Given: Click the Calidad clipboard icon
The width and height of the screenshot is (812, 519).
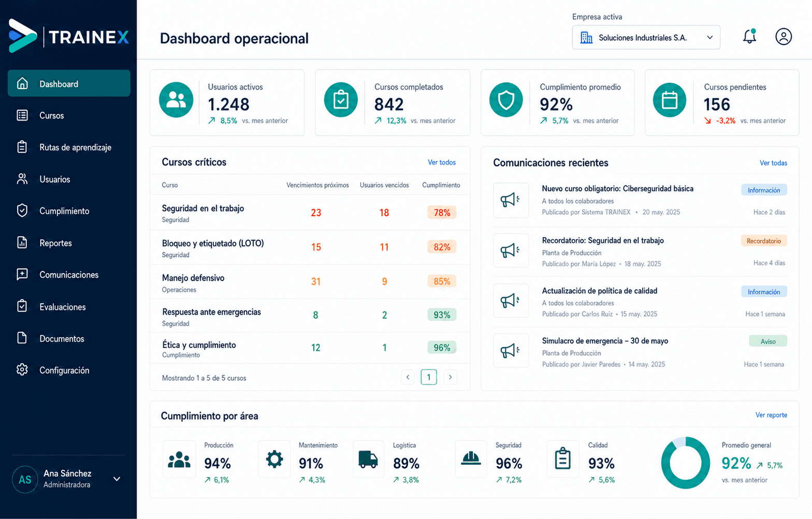Looking at the screenshot, I should [x=563, y=459].
